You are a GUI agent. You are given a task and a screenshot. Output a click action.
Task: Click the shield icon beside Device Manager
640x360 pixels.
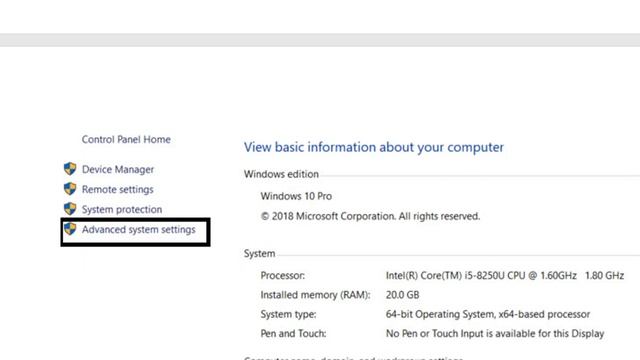click(x=70, y=169)
